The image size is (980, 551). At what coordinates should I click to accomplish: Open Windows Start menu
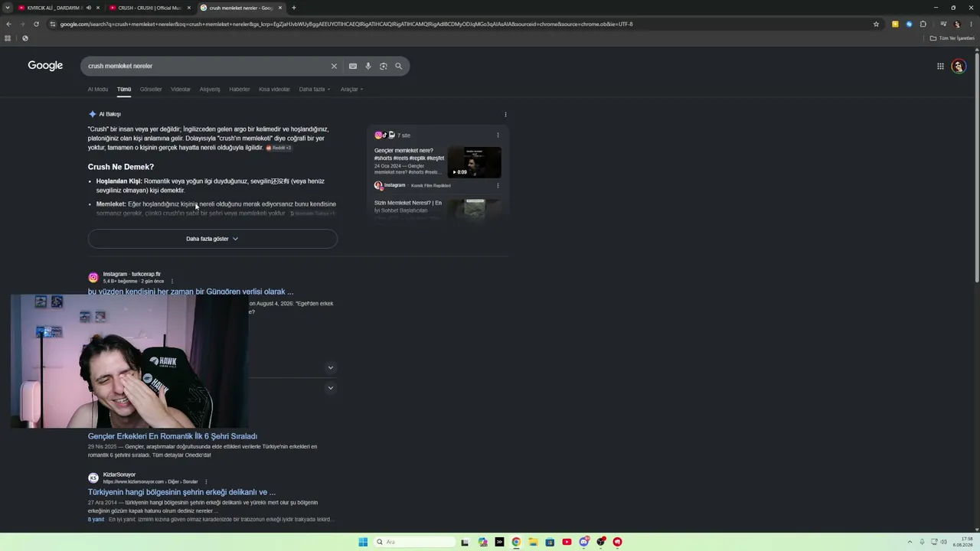[x=363, y=542]
